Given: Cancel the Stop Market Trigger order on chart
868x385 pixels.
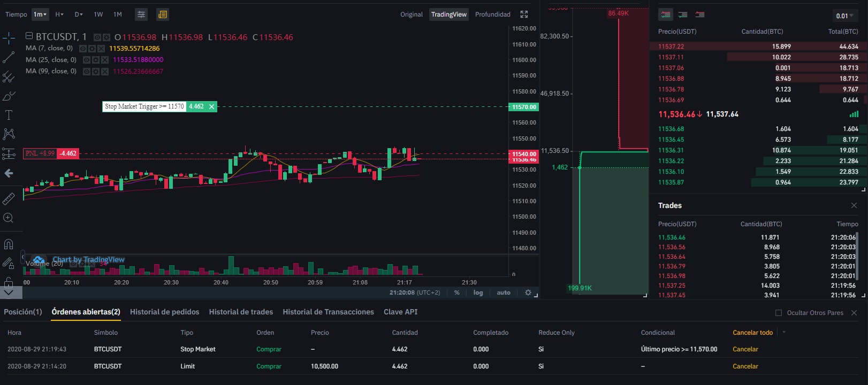Looking at the screenshot, I should [212, 106].
